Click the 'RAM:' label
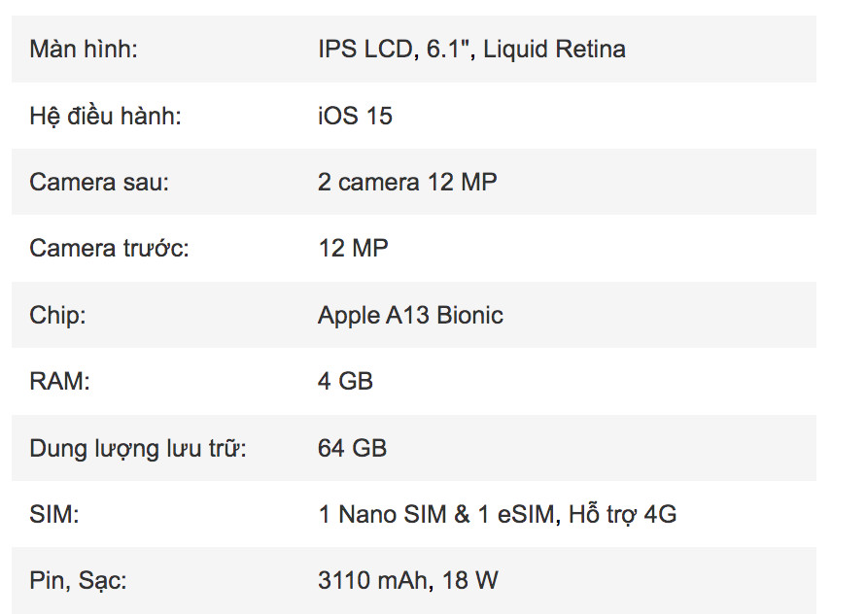This screenshot has height=616, width=867. (x=59, y=382)
